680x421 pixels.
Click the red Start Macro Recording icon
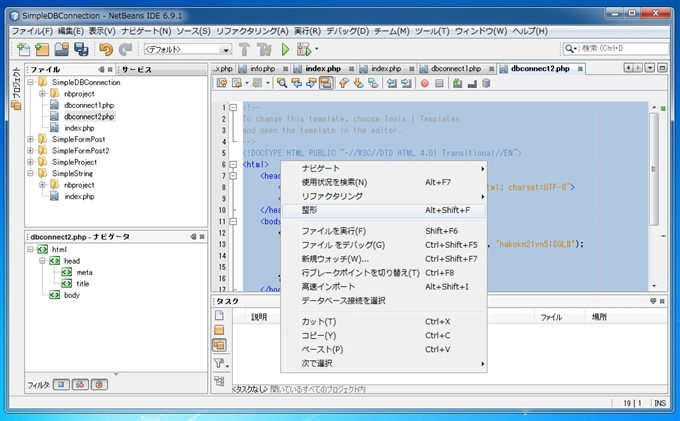tap(425, 83)
